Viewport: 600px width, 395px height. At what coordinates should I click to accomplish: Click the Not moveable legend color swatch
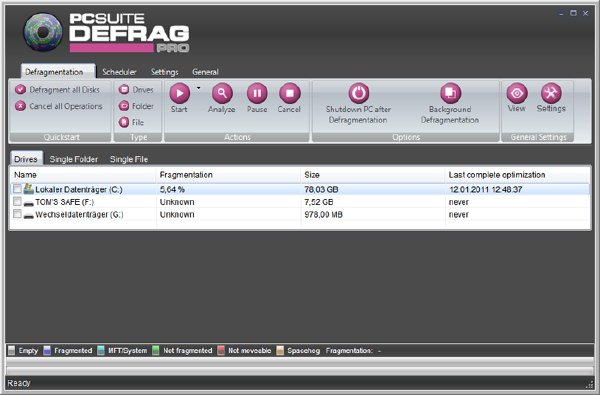221,351
